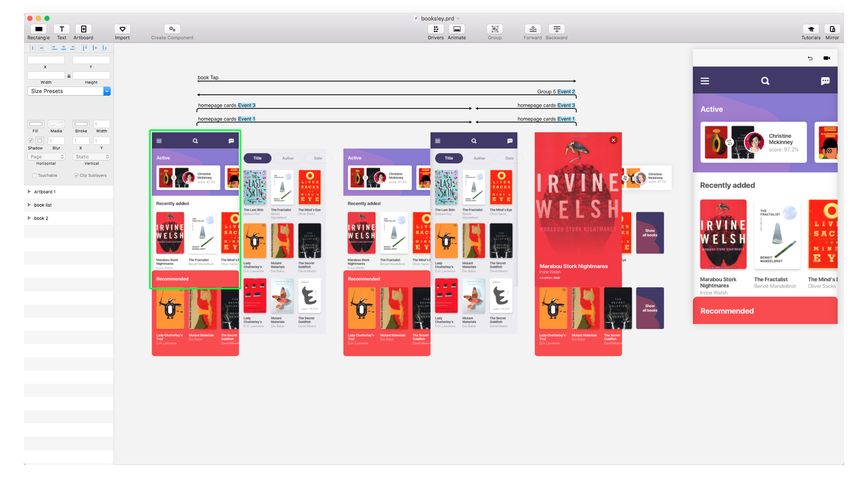The height and width of the screenshot is (499, 868).
Task: Close the book detail on last artboard
Action: [x=613, y=140]
